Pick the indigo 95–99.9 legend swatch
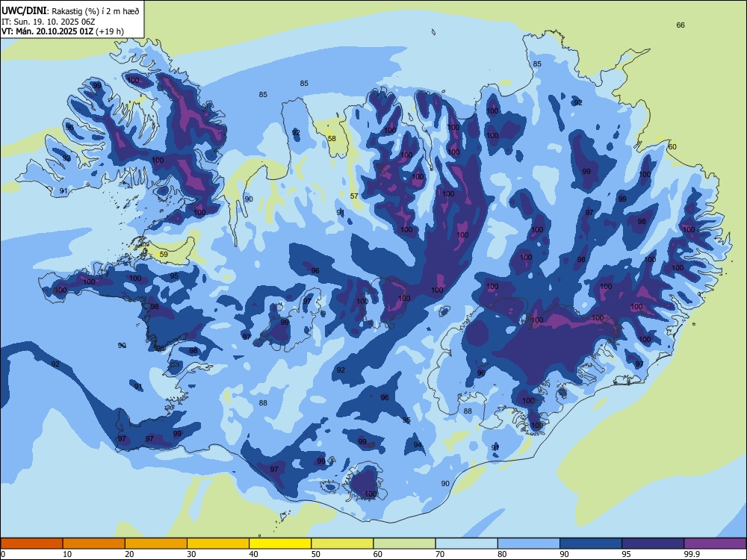747x560 pixels. [x=653, y=544]
